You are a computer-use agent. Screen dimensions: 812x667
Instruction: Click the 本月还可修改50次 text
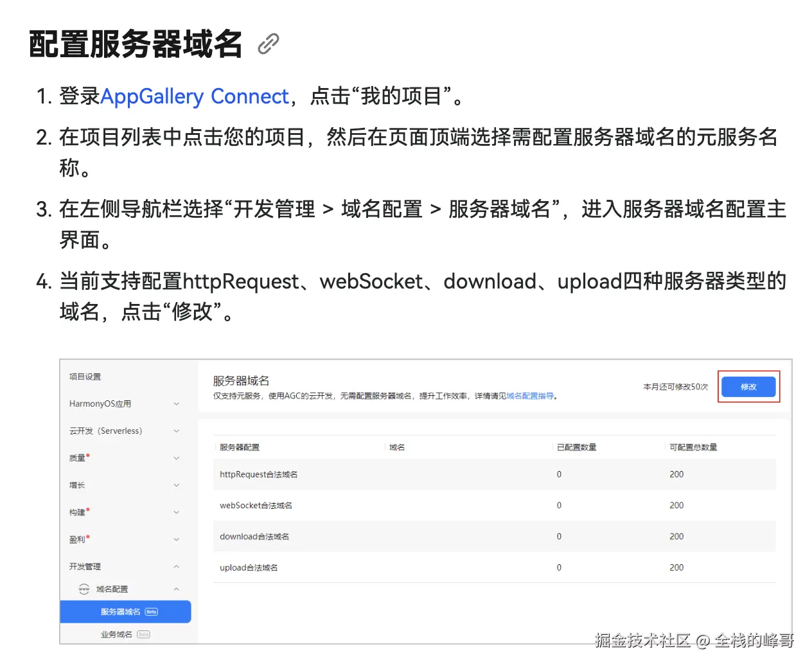(675, 387)
